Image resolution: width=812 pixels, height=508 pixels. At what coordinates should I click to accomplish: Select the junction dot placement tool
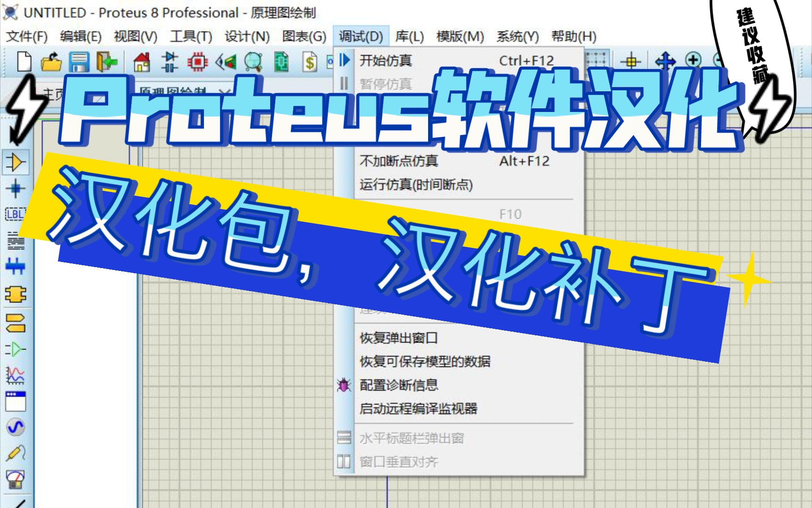tap(16, 188)
